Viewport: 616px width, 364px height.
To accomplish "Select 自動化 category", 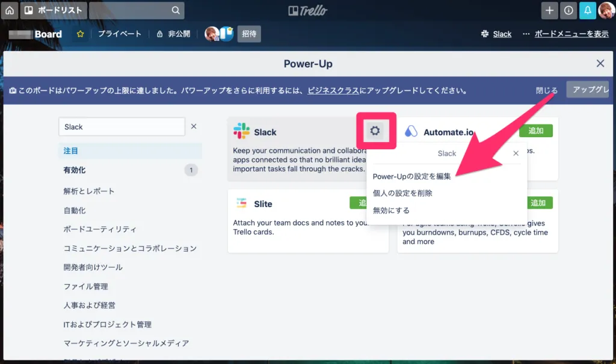I will coord(75,211).
